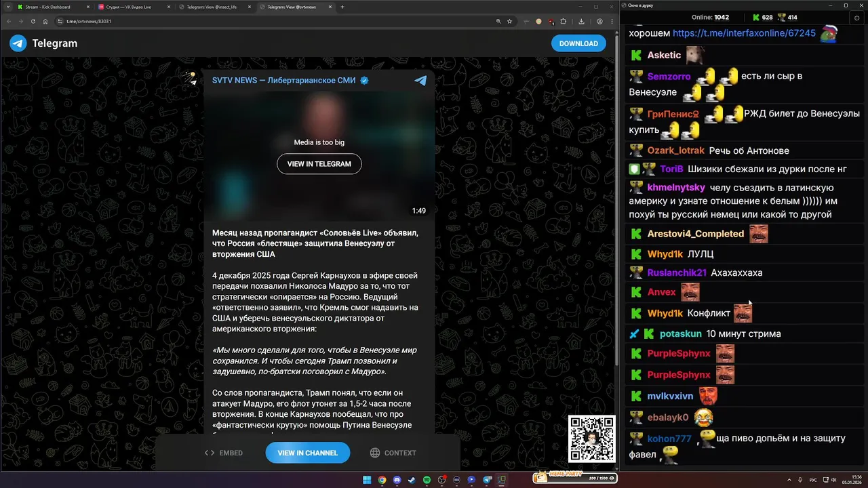Show hidden system tray icons
868x488 pixels.
789,480
